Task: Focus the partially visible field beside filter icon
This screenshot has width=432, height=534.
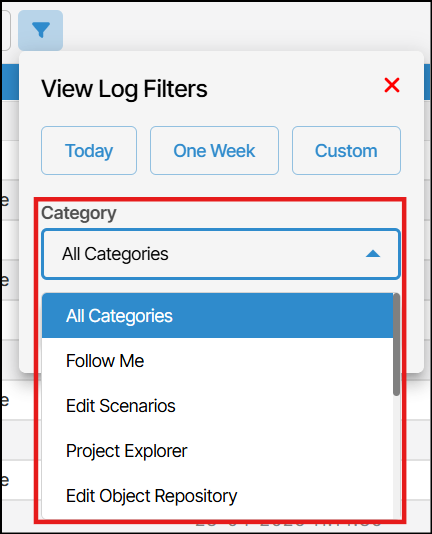Action: pyautogui.click(x=6, y=30)
